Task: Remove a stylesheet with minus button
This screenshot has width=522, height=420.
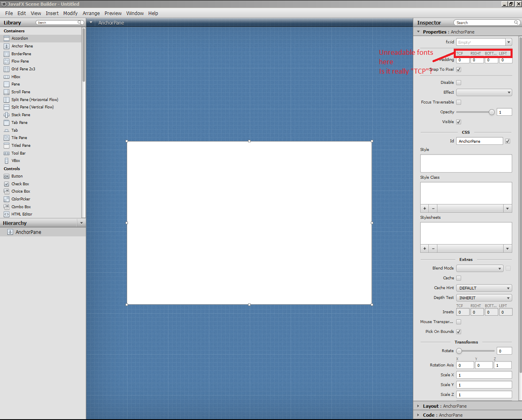Action: pyautogui.click(x=433, y=249)
